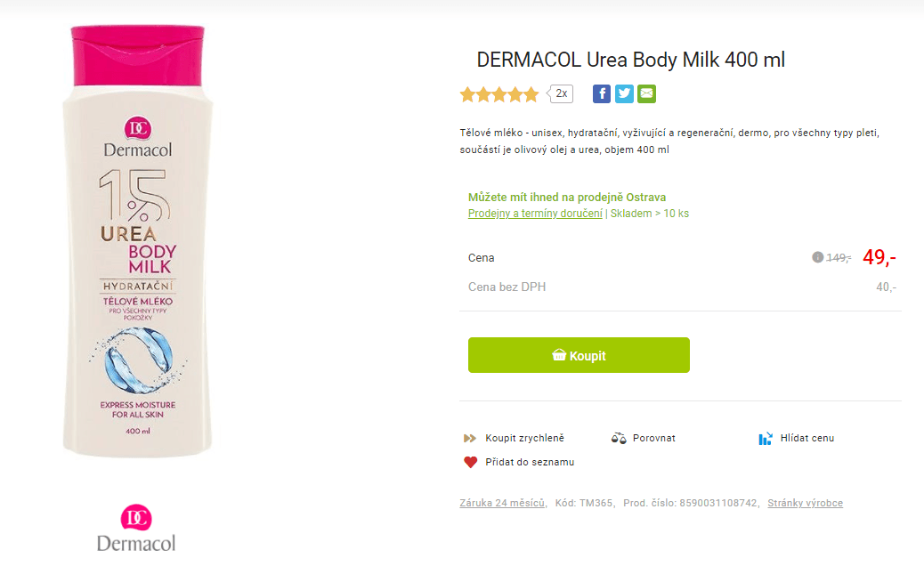The image size is (924, 566).
Task: Share the product on Twitter
Action: click(x=624, y=93)
